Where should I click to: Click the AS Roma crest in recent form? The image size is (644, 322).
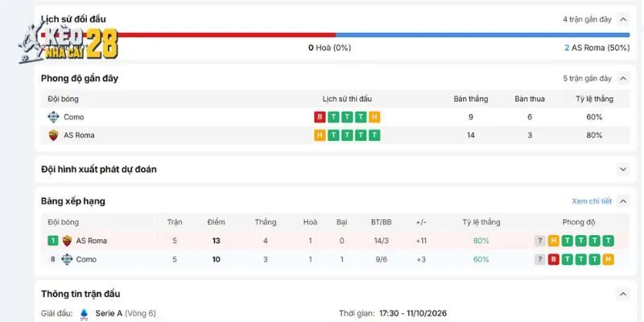click(x=53, y=135)
